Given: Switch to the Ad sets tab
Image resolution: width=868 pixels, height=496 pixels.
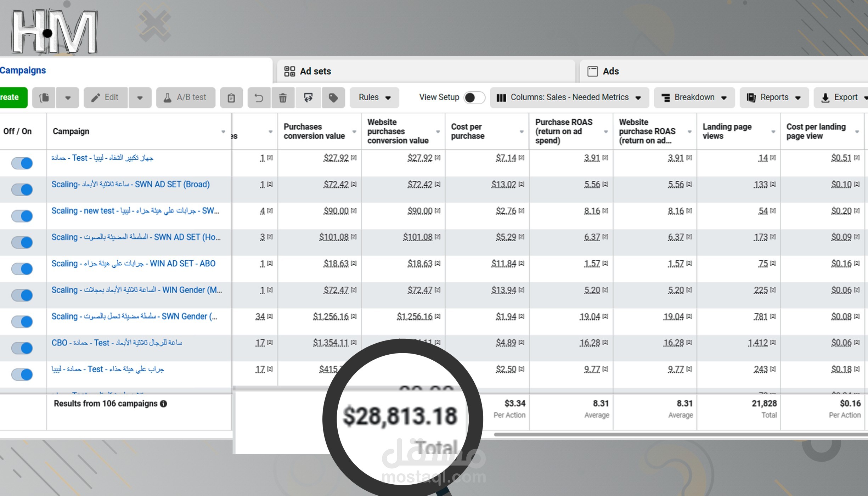Looking at the screenshot, I should tap(315, 71).
